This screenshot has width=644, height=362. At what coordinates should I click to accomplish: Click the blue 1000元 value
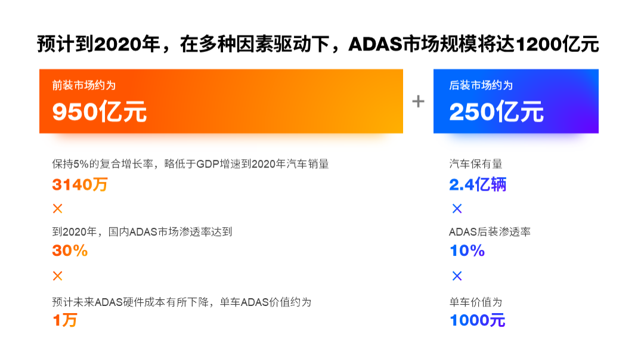(477, 320)
